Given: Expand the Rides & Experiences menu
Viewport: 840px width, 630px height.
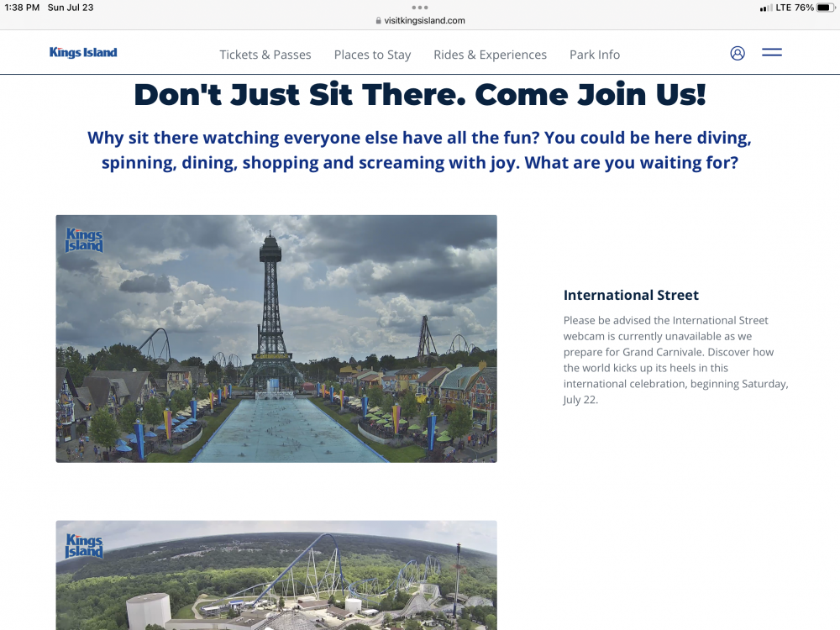Looking at the screenshot, I should pyautogui.click(x=490, y=55).
